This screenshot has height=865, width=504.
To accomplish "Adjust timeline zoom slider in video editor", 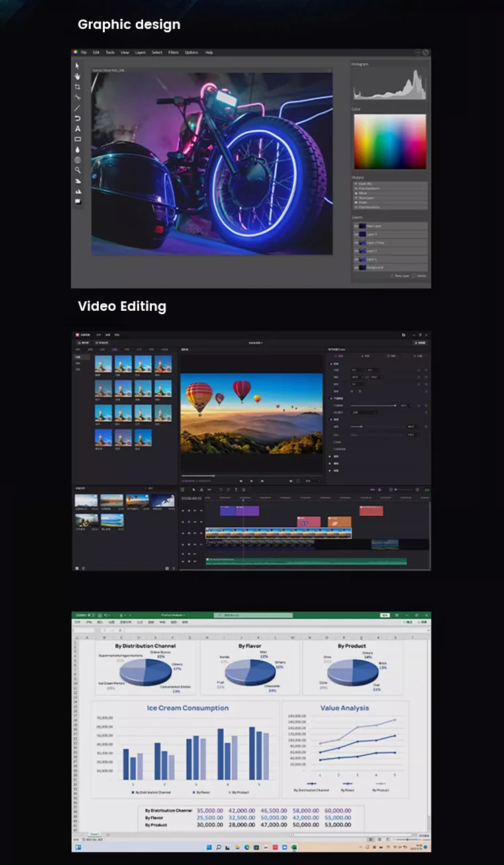I will pyautogui.click(x=403, y=490).
